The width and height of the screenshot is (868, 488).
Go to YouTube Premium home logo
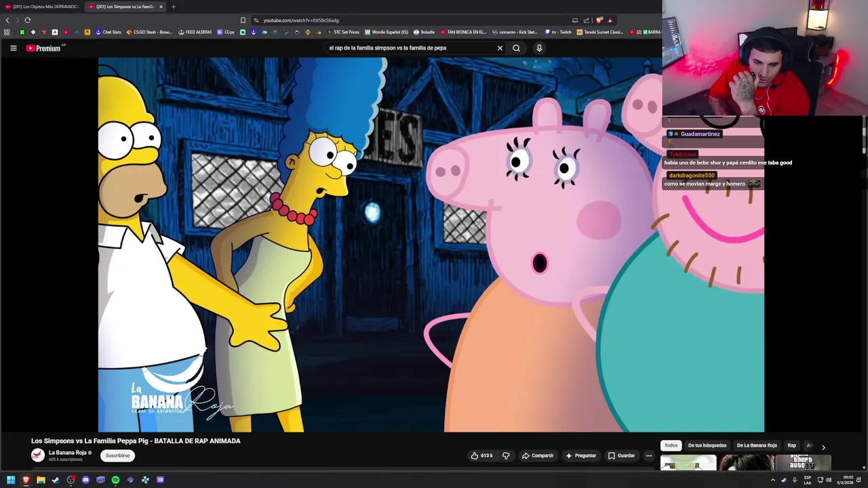pos(45,48)
